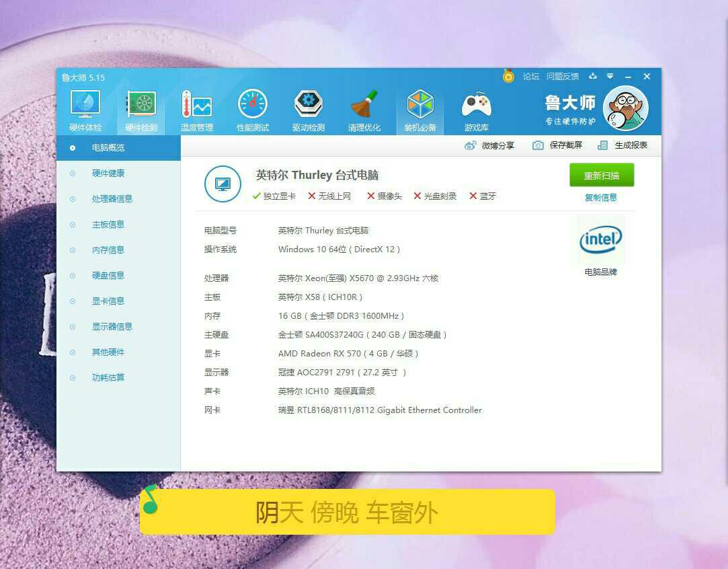Click the gold medal icon in title bar
The height and width of the screenshot is (569, 728).
click(509, 77)
